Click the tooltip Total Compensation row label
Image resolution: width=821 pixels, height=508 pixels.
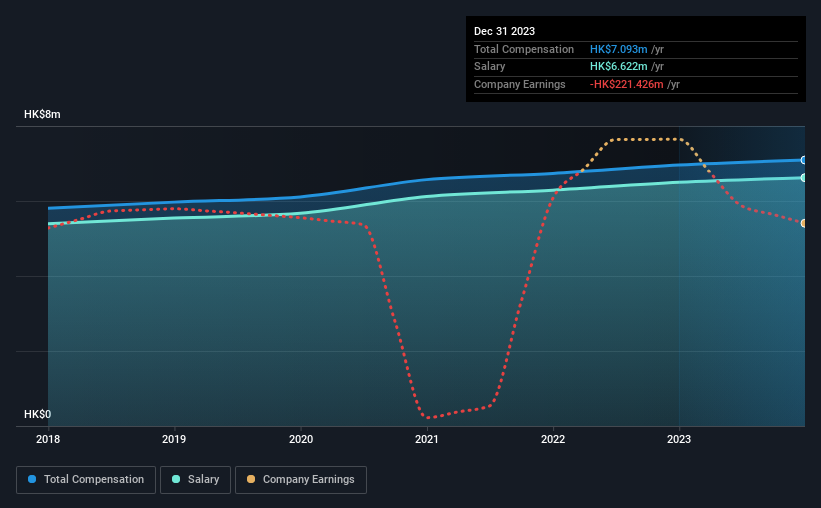(524, 49)
